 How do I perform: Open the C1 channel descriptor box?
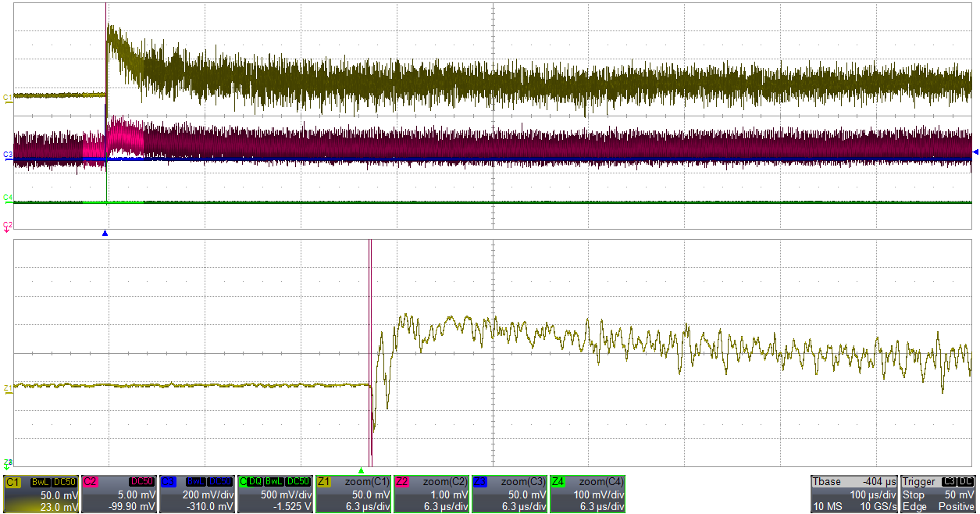pyautogui.click(x=41, y=494)
